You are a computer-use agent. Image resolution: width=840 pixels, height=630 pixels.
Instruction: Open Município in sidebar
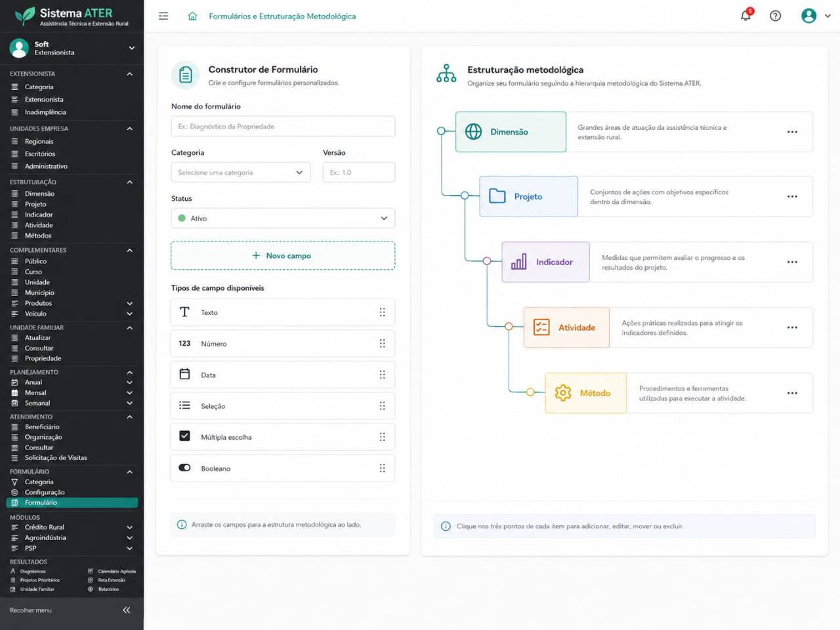click(x=39, y=293)
